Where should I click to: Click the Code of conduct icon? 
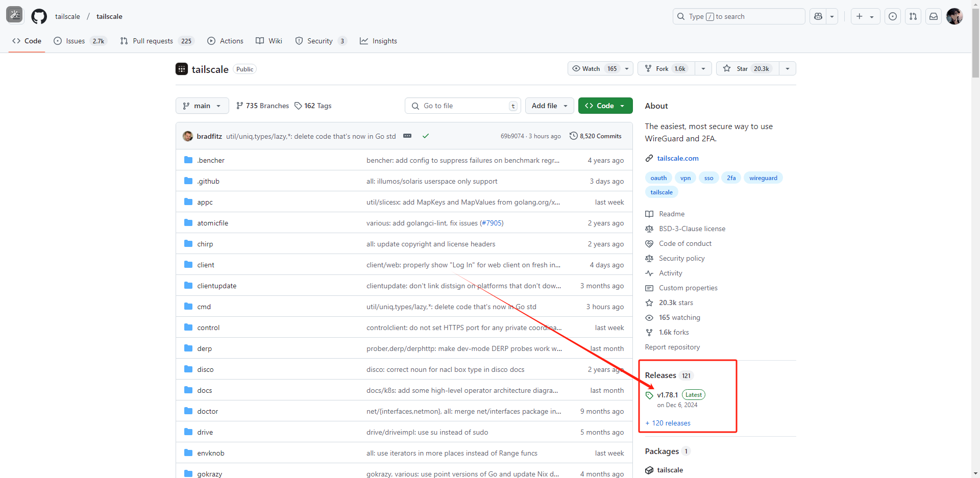[x=649, y=243]
